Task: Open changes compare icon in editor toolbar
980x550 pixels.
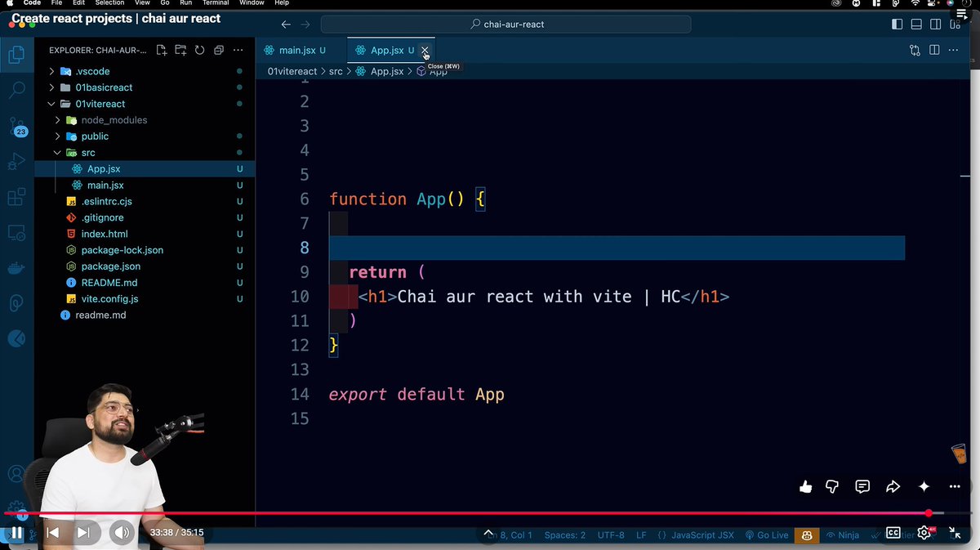Action: pyautogui.click(x=915, y=51)
